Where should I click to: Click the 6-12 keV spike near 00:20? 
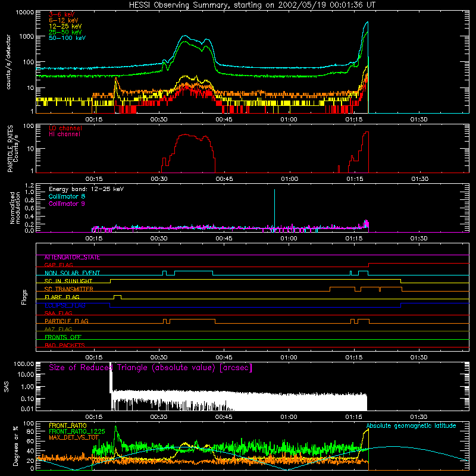pos(115,83)
